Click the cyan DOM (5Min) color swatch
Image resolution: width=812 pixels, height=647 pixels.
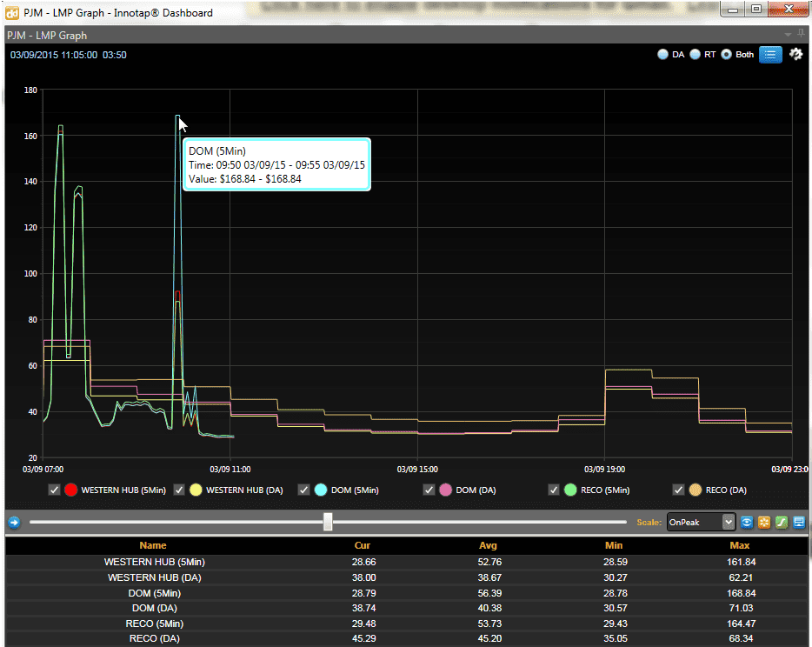click(x=321, y=490)
